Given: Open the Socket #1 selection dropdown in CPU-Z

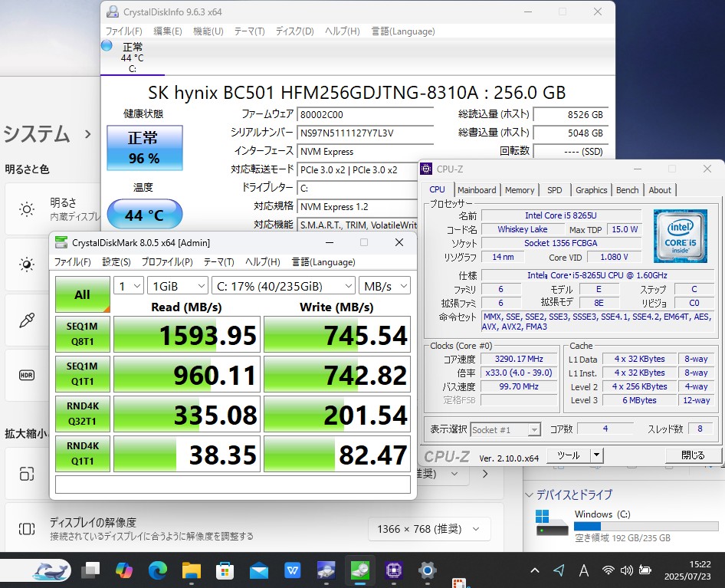Looking at the screenshot, I should pyautogui.click(x=505, y=430).
